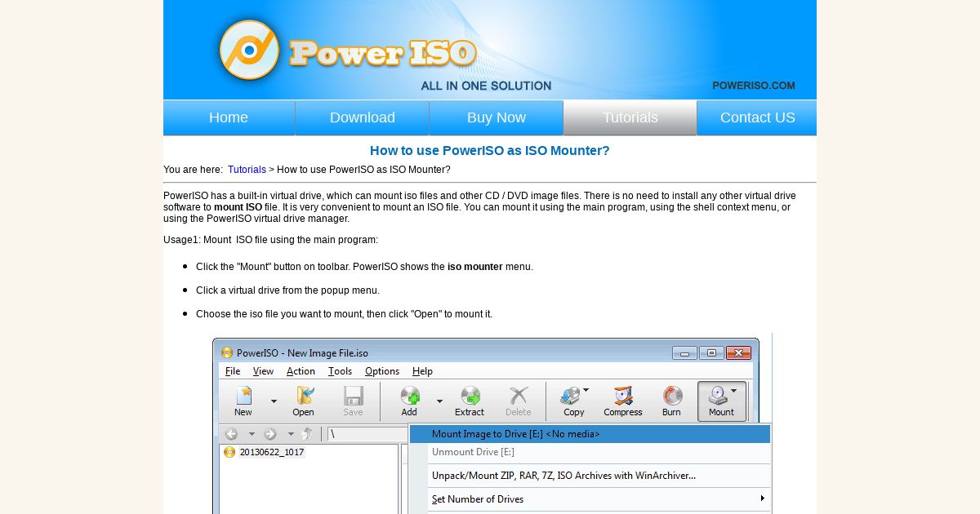
Task: Expand the dropdown arrow beside Add
Action: (439, 401)
